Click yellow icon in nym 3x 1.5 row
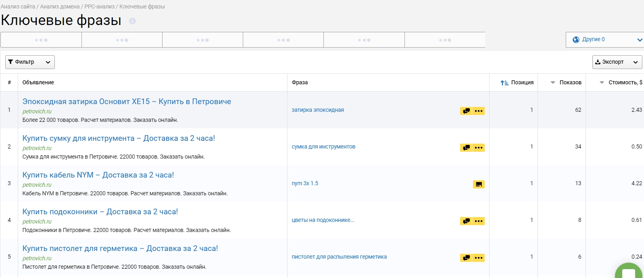Screen dimensions: 644x278 [x=479, y=184]
